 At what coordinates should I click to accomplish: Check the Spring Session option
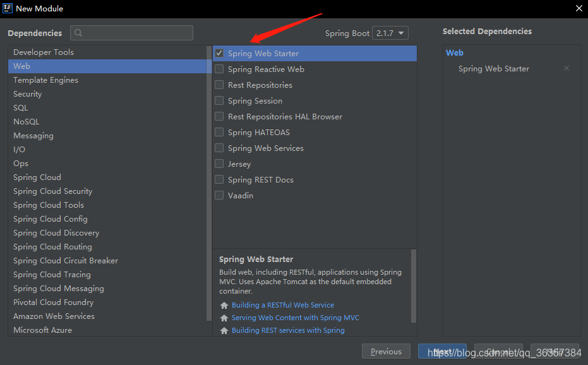(219, 100)
